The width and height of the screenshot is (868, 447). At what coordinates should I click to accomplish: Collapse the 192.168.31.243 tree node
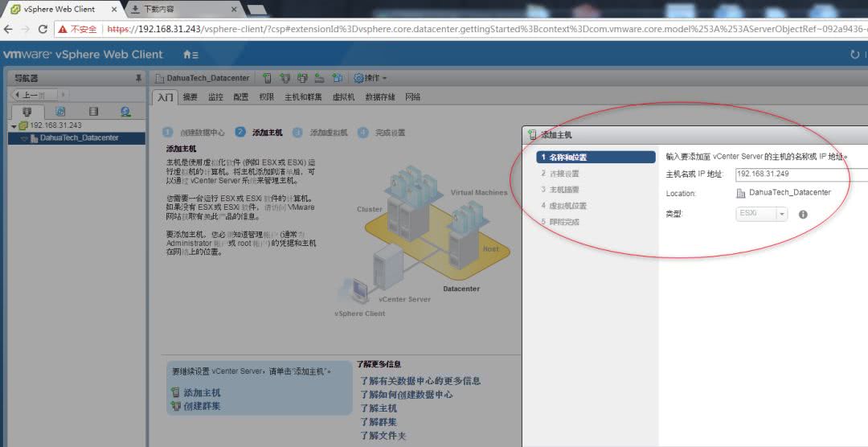click(14, 126)
